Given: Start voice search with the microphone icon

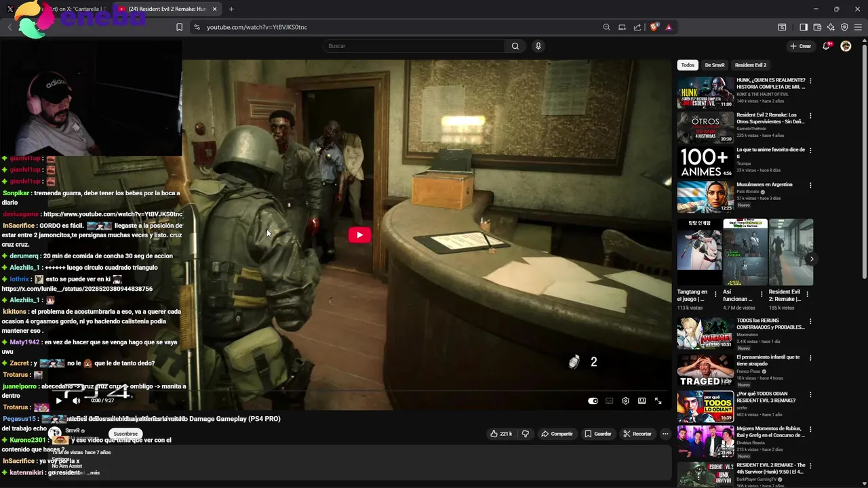Looking at the screenshot, I should point(538,46).
